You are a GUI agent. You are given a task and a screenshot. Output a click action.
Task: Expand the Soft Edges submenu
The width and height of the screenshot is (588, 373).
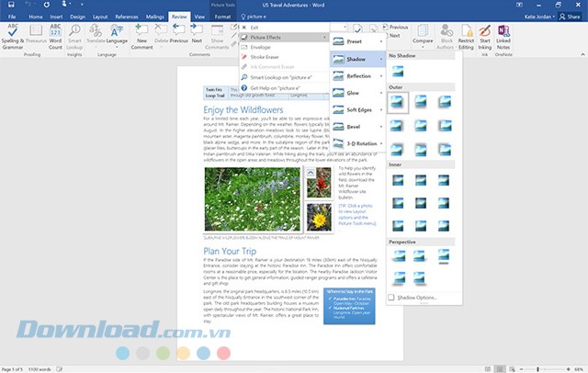(357, 110)
